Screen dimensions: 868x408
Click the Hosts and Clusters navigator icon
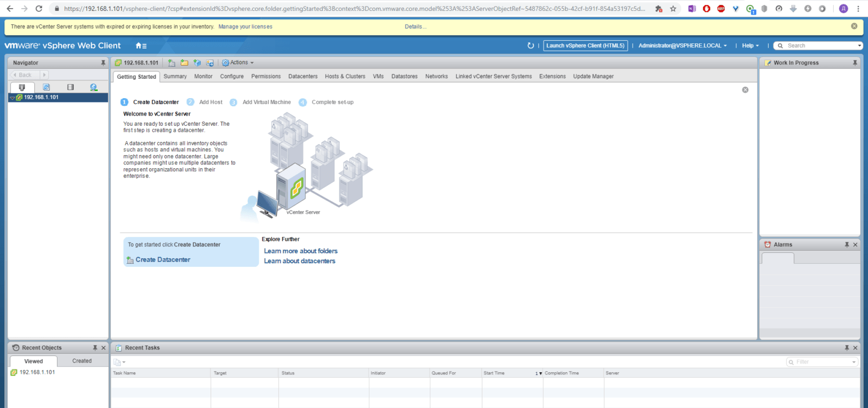coord(22,87)
